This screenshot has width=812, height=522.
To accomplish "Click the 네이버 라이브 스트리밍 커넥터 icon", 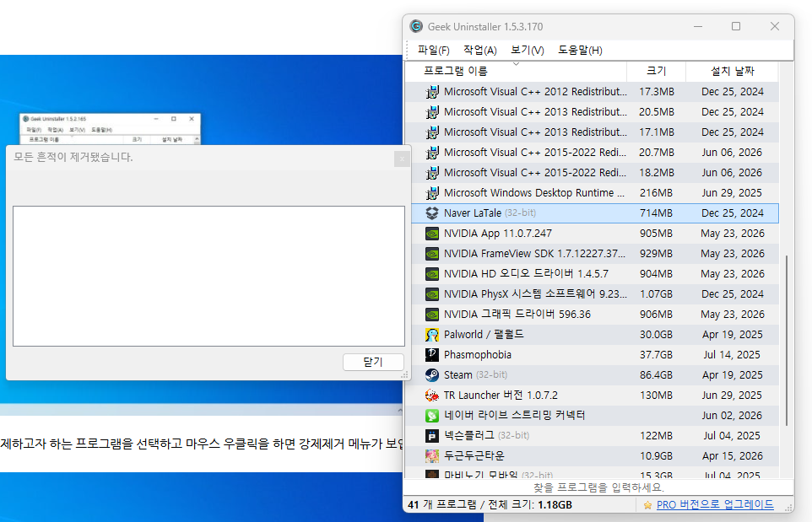I will point(432,416).
